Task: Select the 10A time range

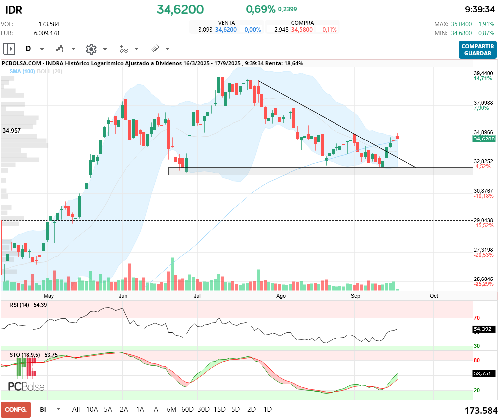Action: point(92,409)
